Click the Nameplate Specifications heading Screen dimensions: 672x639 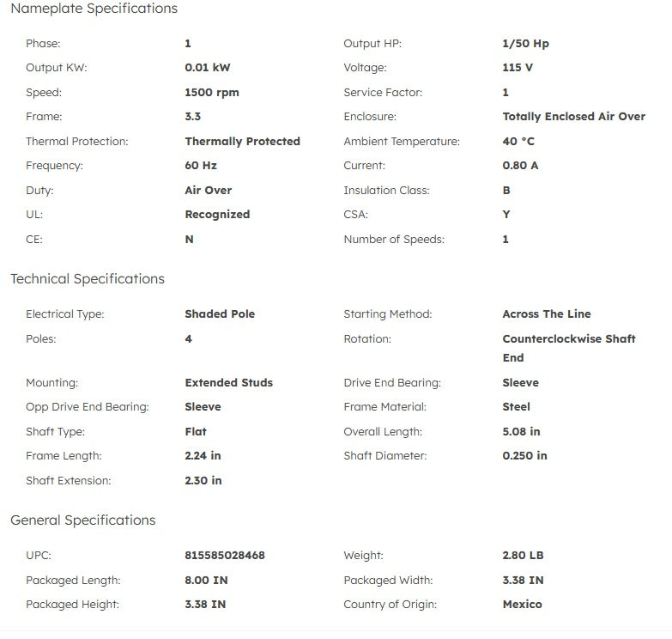tap(94, 9)
